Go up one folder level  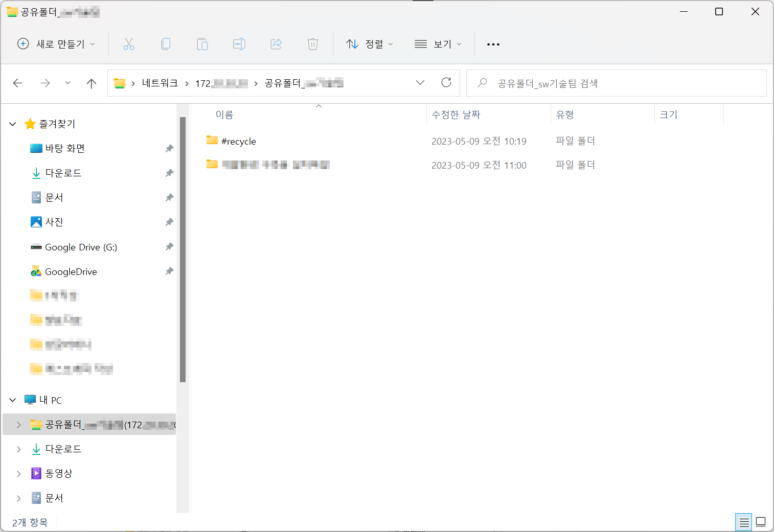92,83
